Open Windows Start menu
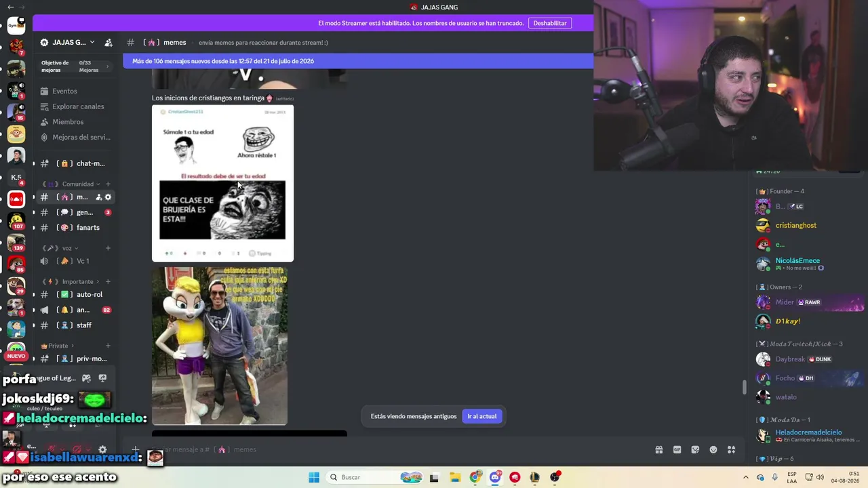868x488 pixels. tap(314, 477)
